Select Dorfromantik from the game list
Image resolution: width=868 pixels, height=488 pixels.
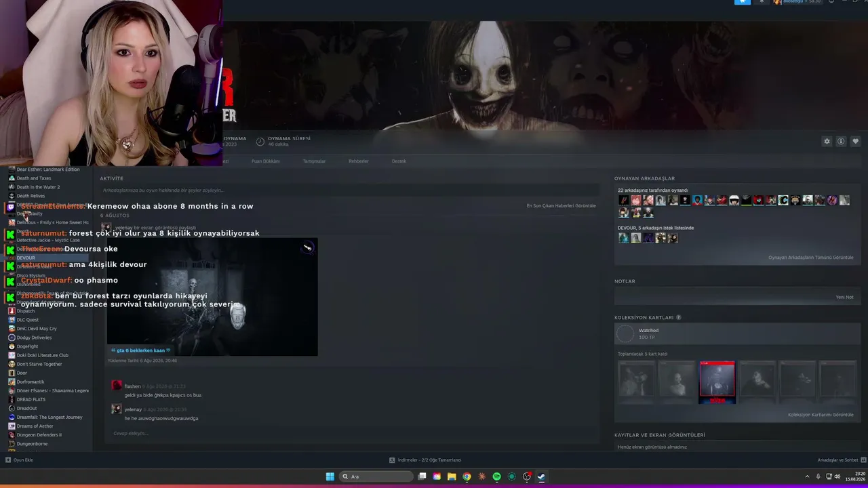pyautogui.click(x=31, y=382)
